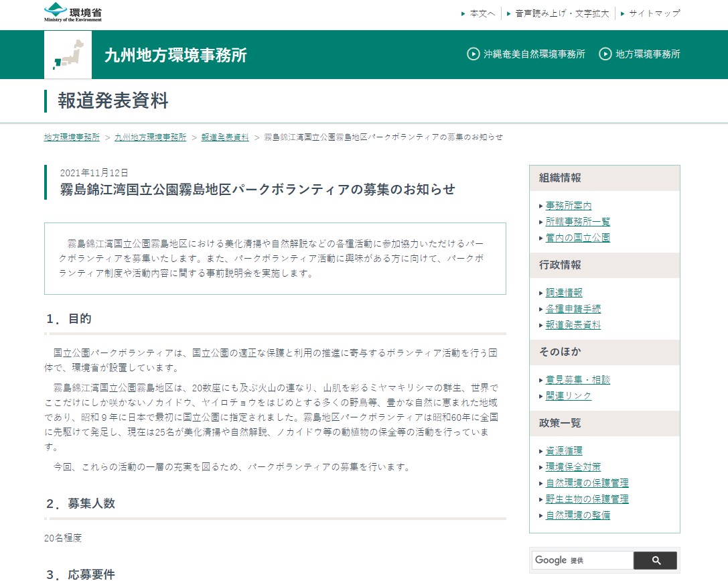Open 意見募集・相談 sidebar link
Image resolution: width=728 pixels, height=581 pixels.
(x=578, y=380)
